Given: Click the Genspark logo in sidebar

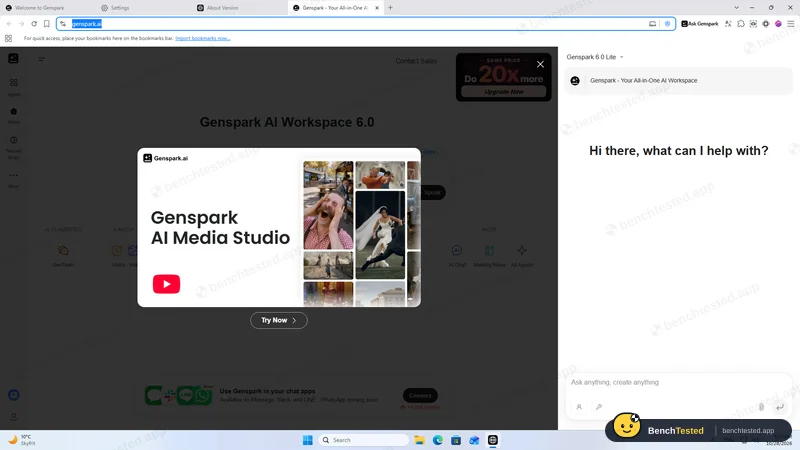Looking at the screenshot, I should pos(13,58).
